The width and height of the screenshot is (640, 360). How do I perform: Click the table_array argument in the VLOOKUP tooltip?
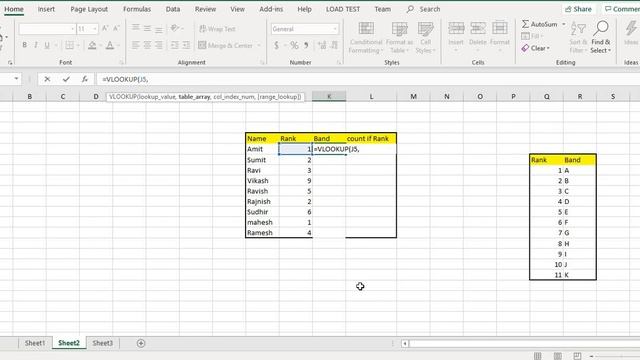pyautogui.click(x=194, y=97)
